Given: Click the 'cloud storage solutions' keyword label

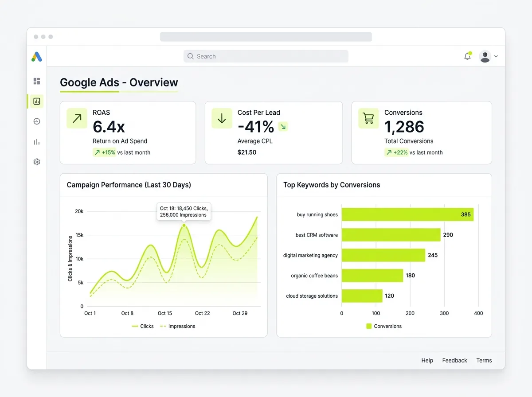Looking at the screenshot, I should (x=312, y=296).
